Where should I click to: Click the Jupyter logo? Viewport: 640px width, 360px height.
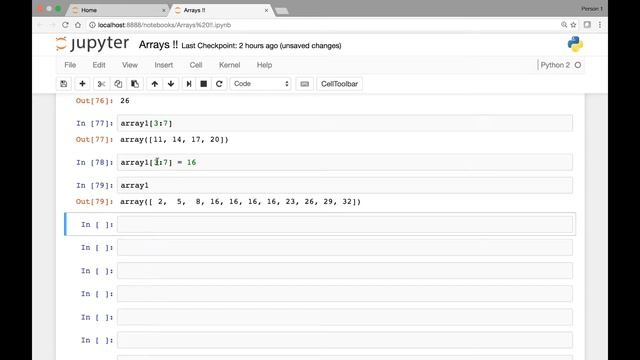click(93, 44)
